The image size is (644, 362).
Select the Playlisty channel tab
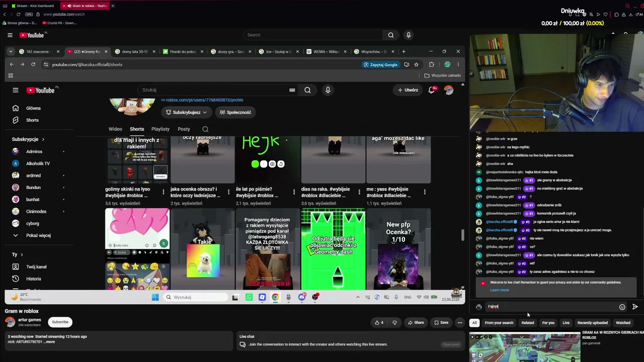tap(160, 129)
